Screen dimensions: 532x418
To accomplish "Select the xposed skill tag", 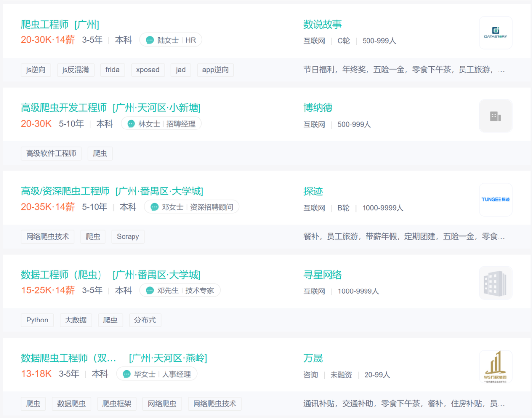I will pyautogui.click(x=148, y=70).
